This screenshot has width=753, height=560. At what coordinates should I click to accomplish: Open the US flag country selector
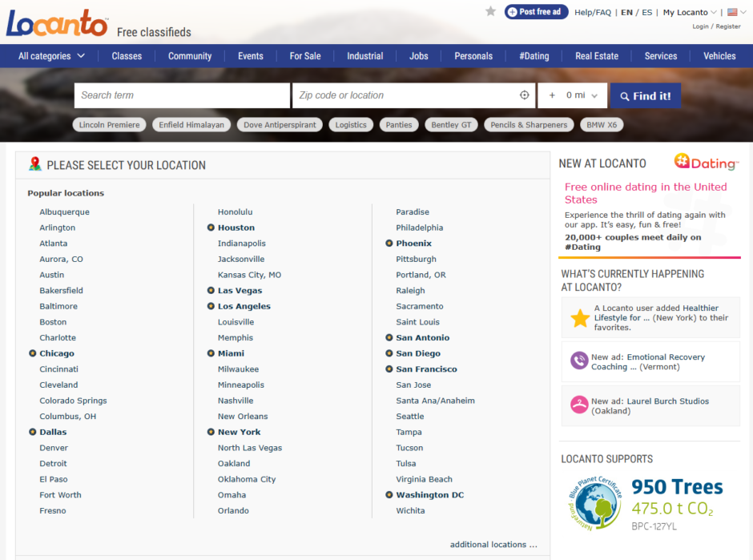coord(733,12)
